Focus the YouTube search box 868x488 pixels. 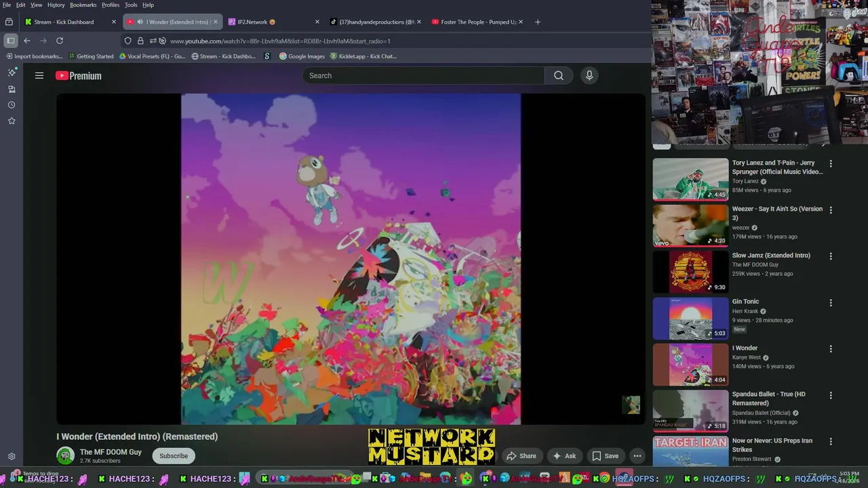tap(424, 76)
